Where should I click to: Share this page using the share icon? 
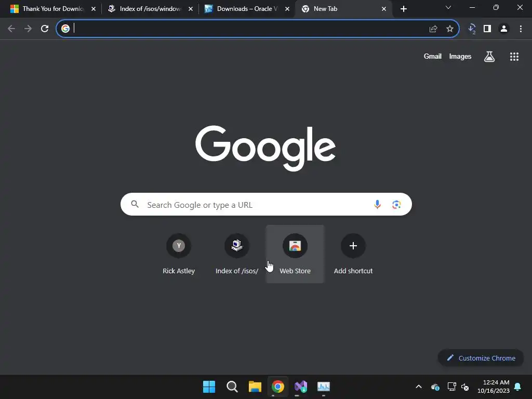433,29
